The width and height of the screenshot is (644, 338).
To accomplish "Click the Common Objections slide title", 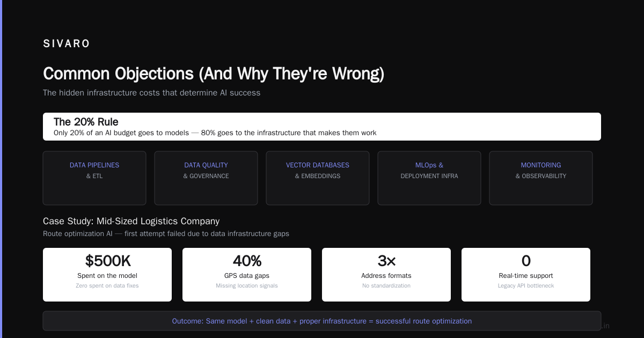I will click(214, 74).
